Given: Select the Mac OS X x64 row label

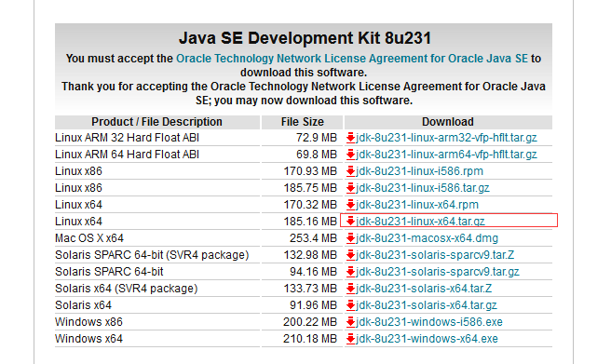Looking at the screenshot, I should click(x=89, y=238).
